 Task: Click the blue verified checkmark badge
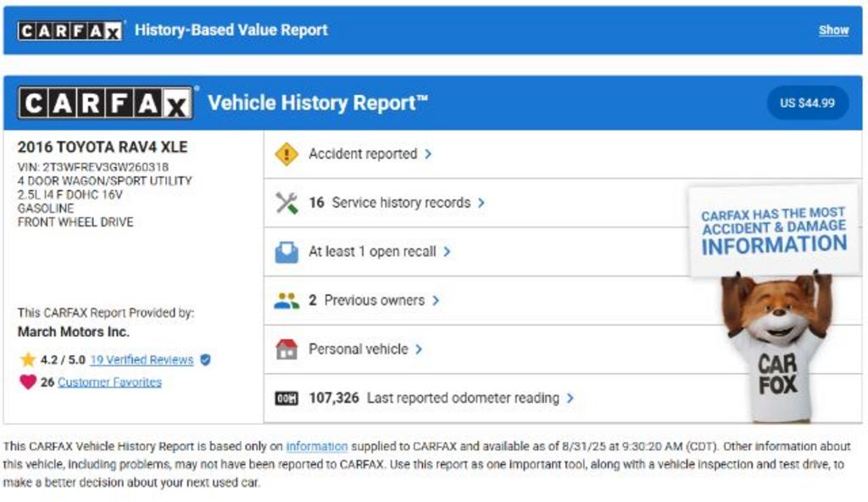tap(205, 360)
